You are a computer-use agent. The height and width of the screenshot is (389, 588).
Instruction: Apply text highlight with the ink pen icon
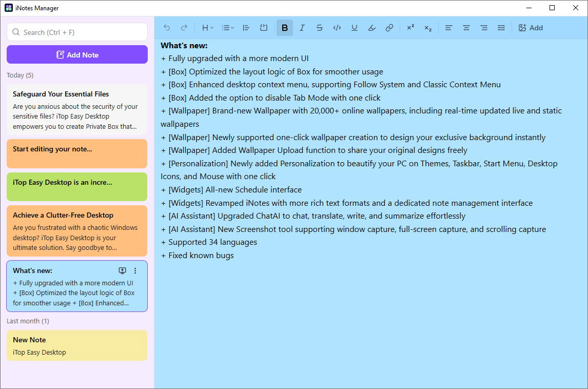[x=372, y=28]
